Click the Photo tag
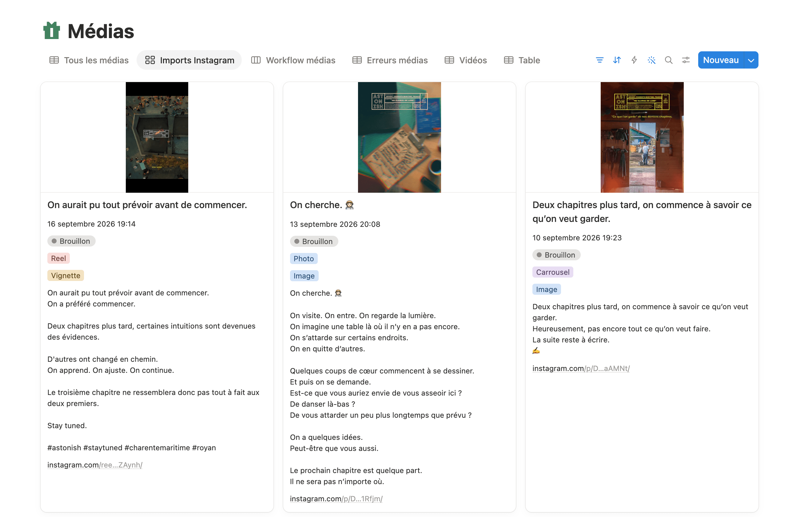 click(304, 258)
